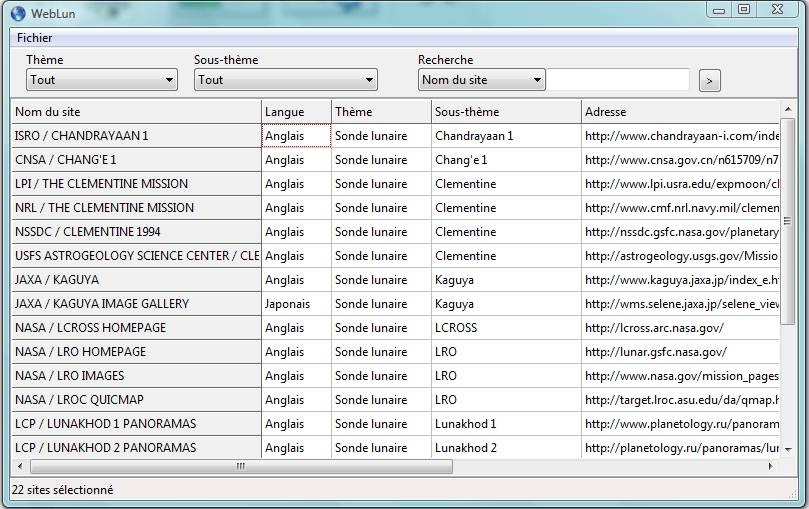Click the vertical scrollbar down arrow
This screenshot has width=809, height=509.
788,450
